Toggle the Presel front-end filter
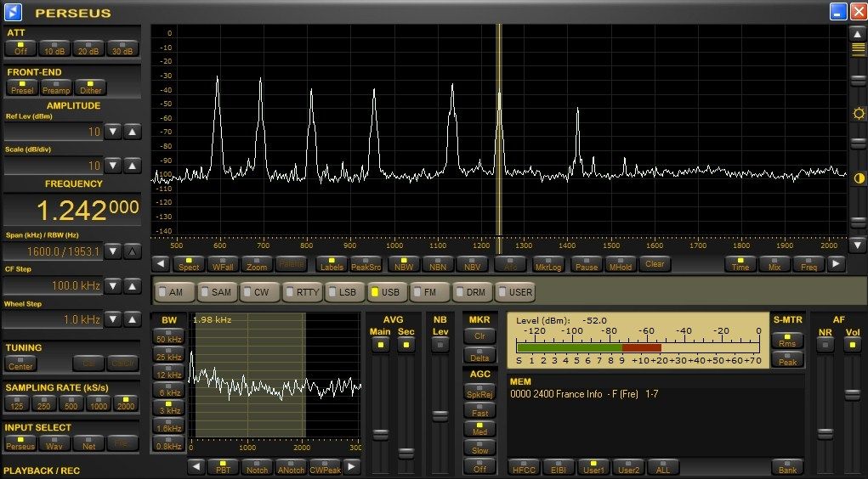Screen dimensions: 868x479 [22, 88]
